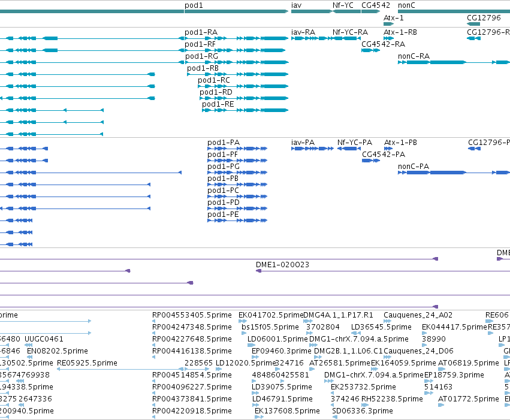Open the pod1-RA transcript
This screenshot has width=510, height=420.
(x=201, y=32)
